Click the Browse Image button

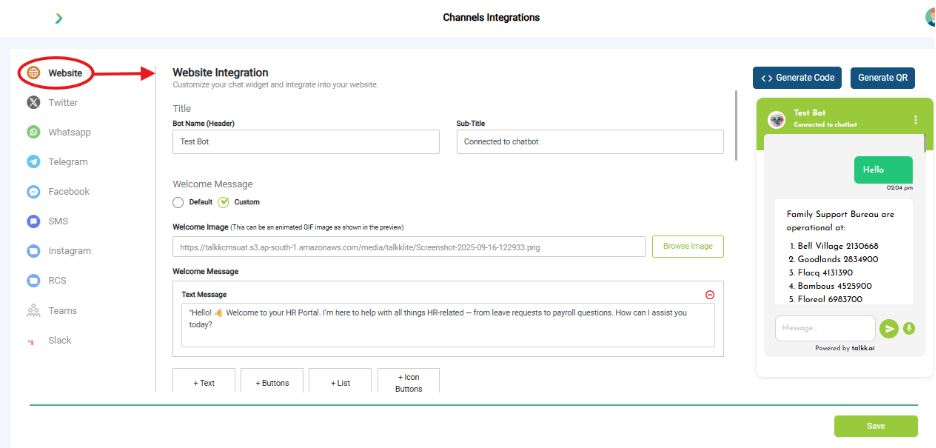688,246
